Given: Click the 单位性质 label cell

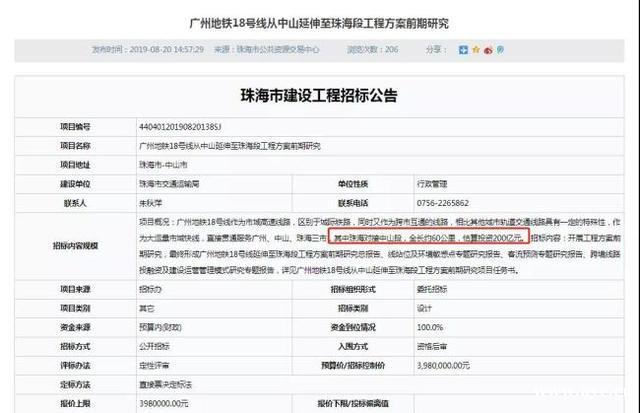Looking at the screenshot, I should (353, 184).
